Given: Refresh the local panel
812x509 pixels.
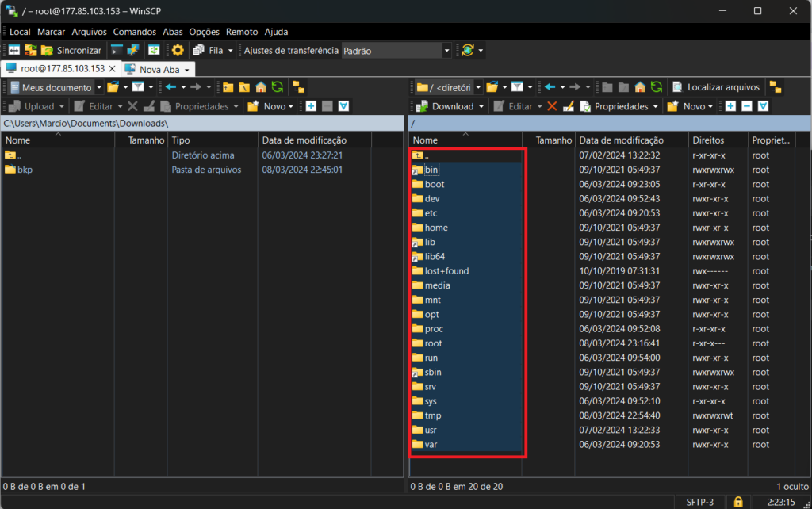Looking at the screenshot, I should tap(278, 87).
